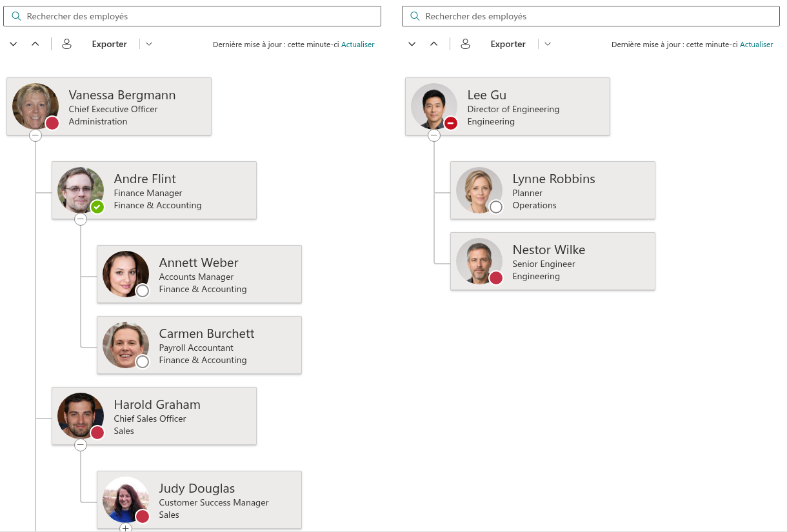The image size is (787, 532).
Task: Select Lynne Robbins name text
Action: (554, 179)
